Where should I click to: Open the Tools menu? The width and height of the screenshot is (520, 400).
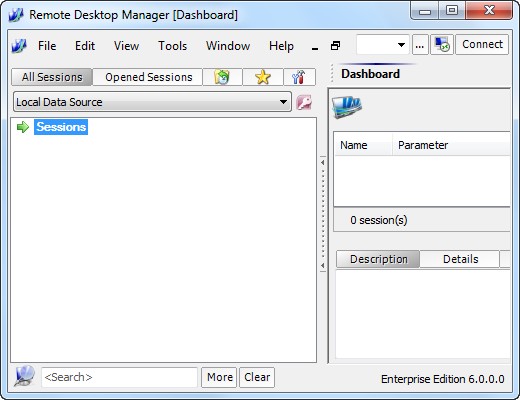(173, 46)
